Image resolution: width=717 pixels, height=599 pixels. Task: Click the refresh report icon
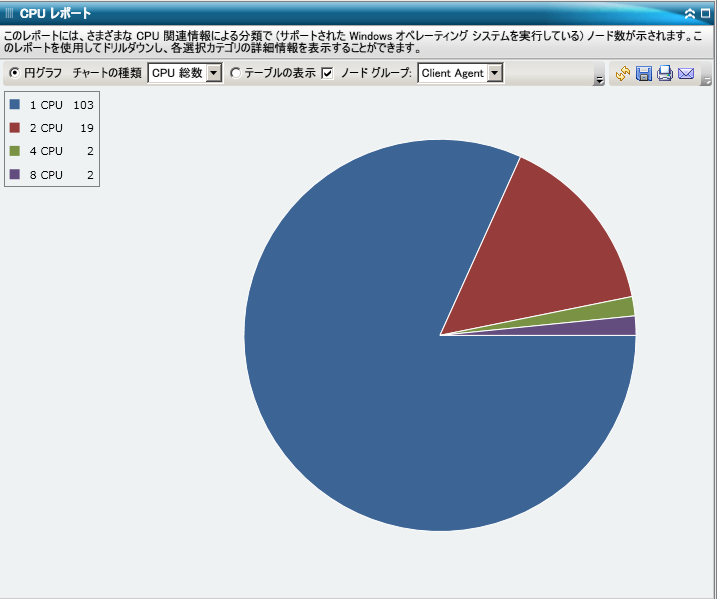click(x=623, y=73)
